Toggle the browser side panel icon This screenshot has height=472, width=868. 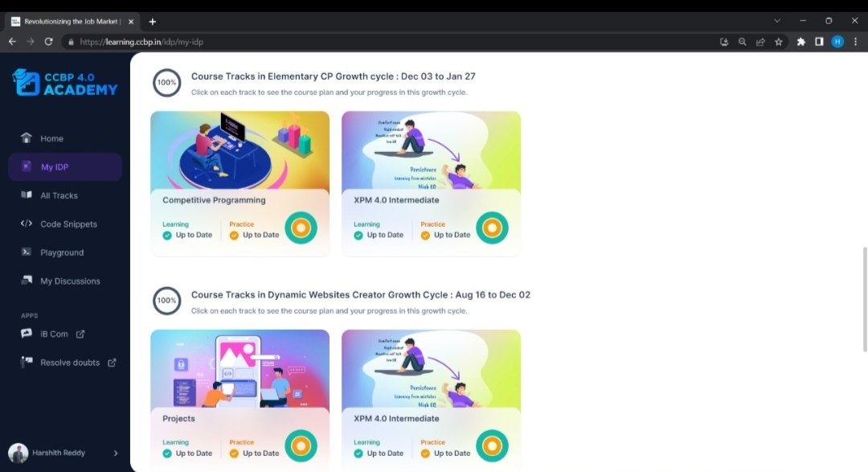819,42
